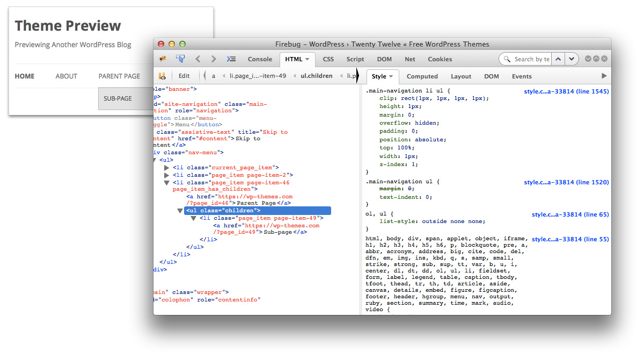Click the 'list-style: outside none none' declaration
This screenshot has width=644, height=352.
click(x=433, y=221)
